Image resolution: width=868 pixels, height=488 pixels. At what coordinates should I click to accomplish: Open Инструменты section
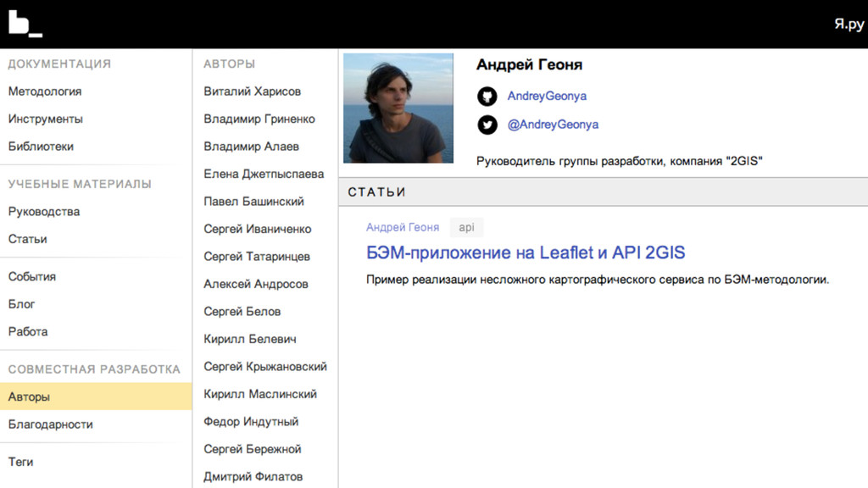[46, 119]
